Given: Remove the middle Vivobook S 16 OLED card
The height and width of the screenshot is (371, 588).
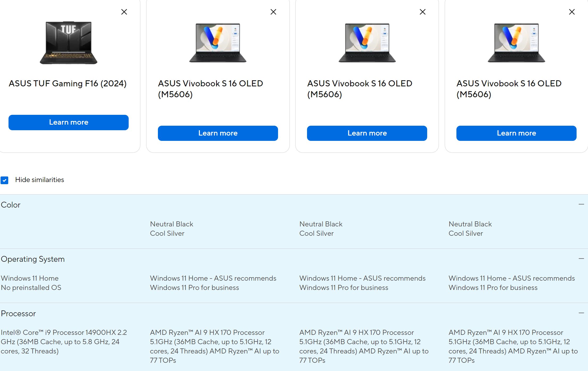Looking at the screenshot, I should point(423,12).
